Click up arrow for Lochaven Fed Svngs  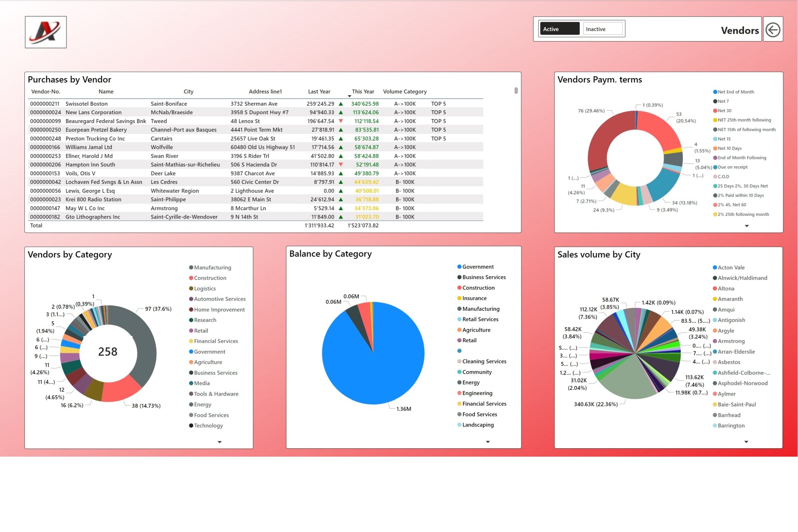(341, 182)
